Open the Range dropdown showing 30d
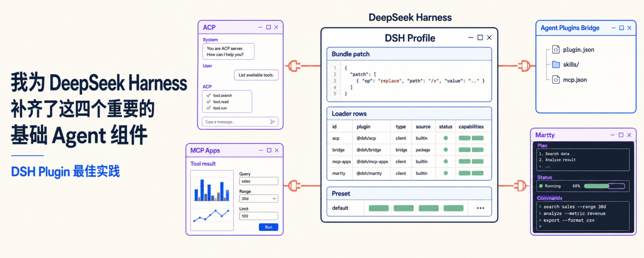This screenshot has width=644, height=258. pos(259,198)
